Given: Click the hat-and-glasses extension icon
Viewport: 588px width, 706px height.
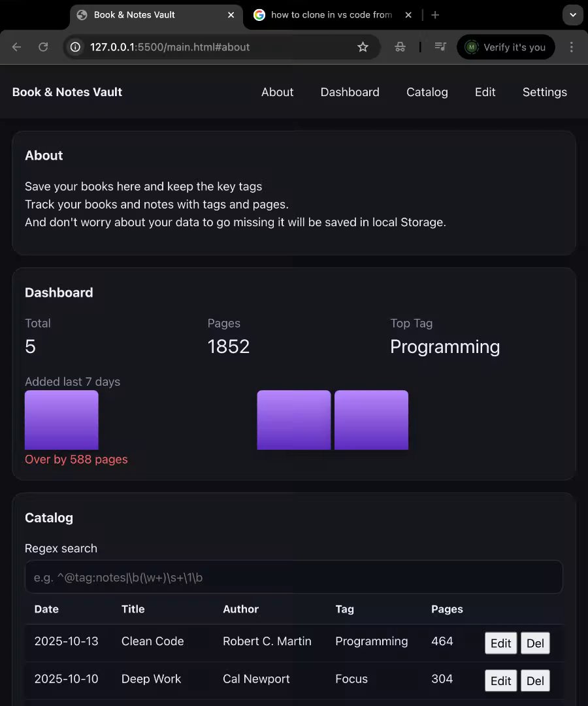Looking at the screenshot, I should (400, 47).
